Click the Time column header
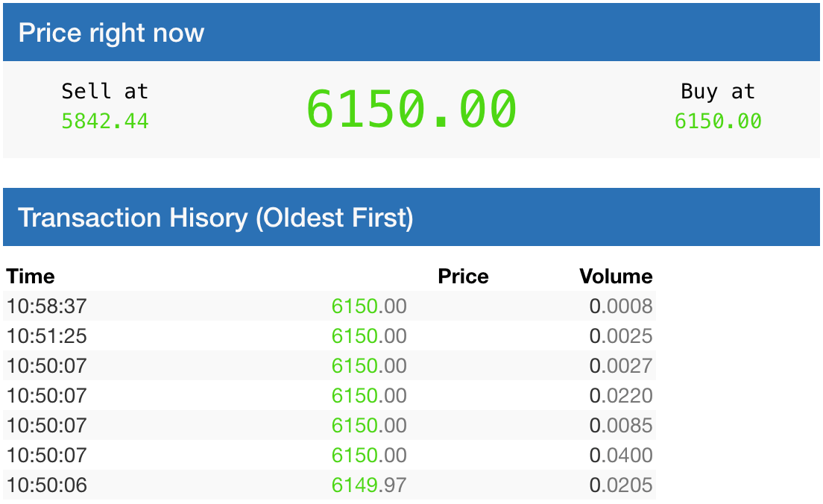The height and width of the screenshot is (504, 823). click(x=31, y=276)
